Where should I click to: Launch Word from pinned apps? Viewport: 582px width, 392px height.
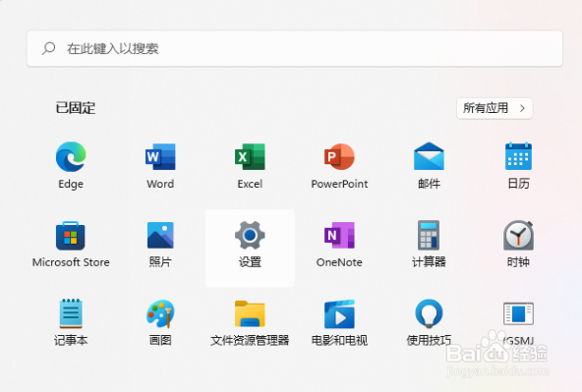pyautogui.click(x=160, y=157)
